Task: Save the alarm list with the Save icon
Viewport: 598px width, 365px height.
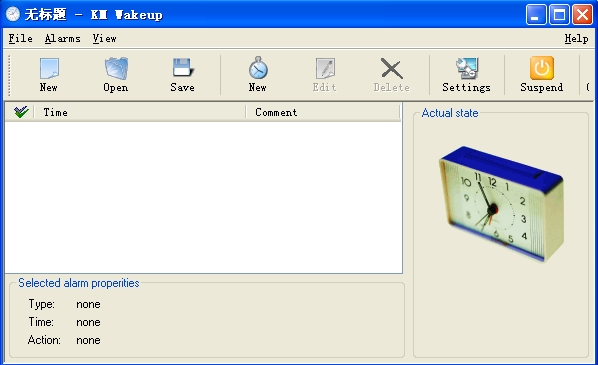Action: 183,68
